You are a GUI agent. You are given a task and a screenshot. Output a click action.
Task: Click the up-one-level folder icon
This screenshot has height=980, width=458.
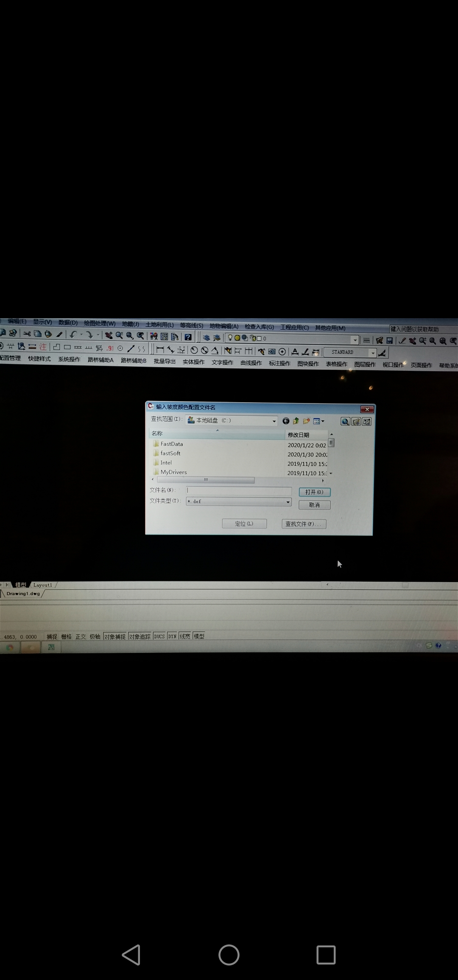(296, 421)
